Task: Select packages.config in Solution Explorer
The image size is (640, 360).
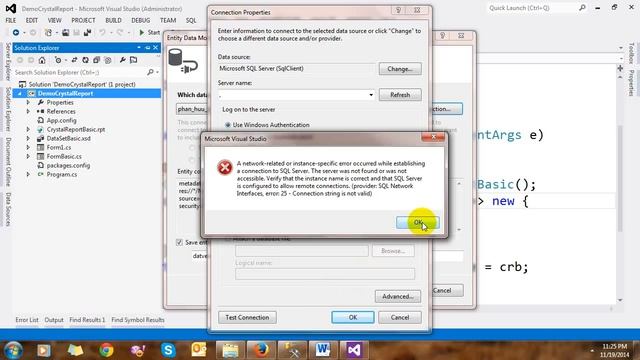Action: click(68, 165)
